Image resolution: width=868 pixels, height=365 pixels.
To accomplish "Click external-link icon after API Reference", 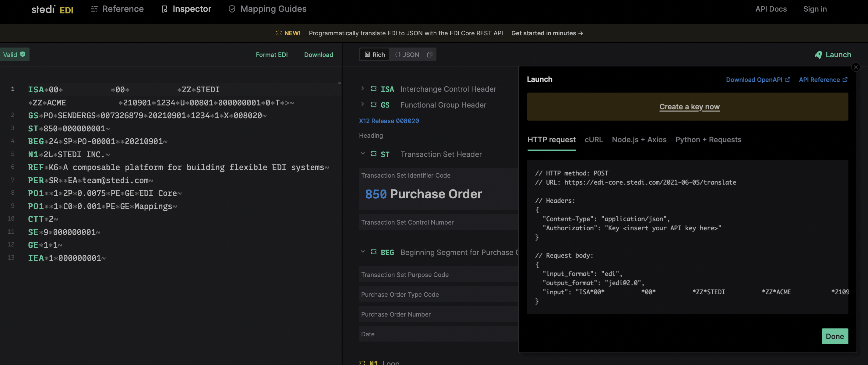I will [845, 80].
